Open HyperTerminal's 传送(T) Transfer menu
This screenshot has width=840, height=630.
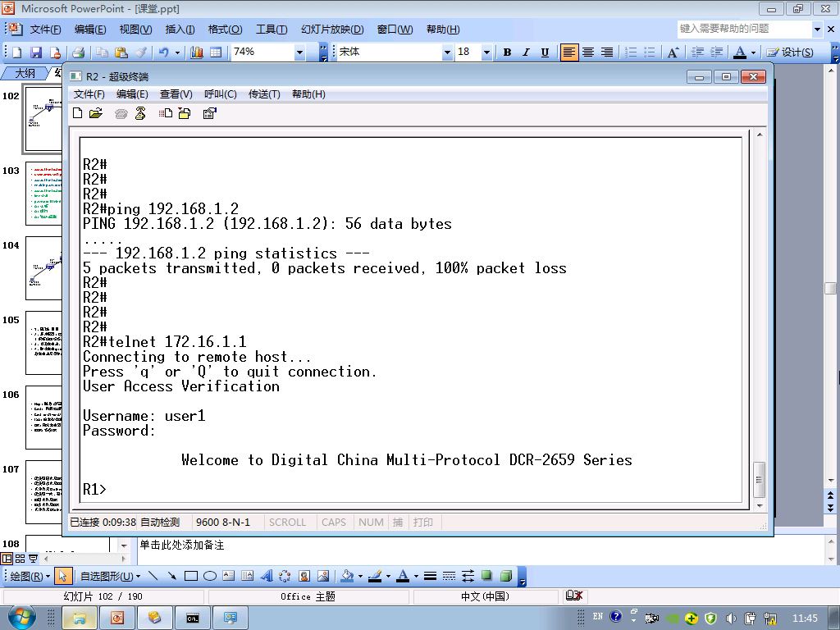click(x=264, y=94)
